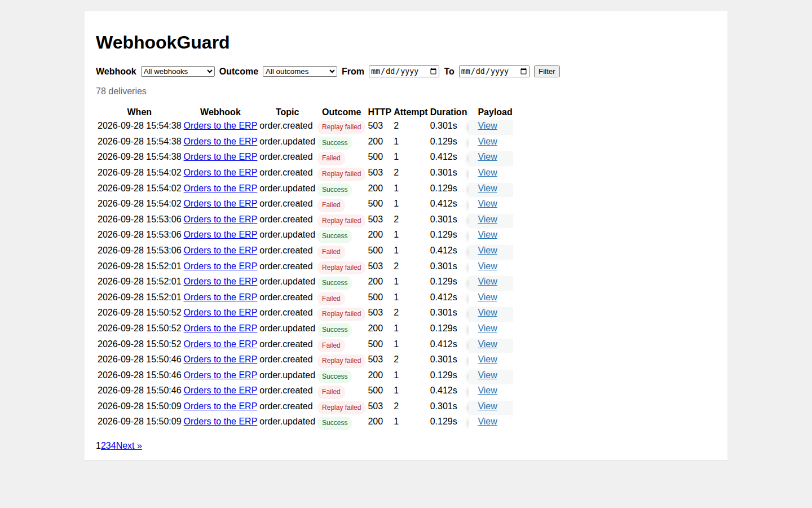Open the Webhook filter dropdown
This screenshot has height=508, width=812.
[x=178, y=71]
